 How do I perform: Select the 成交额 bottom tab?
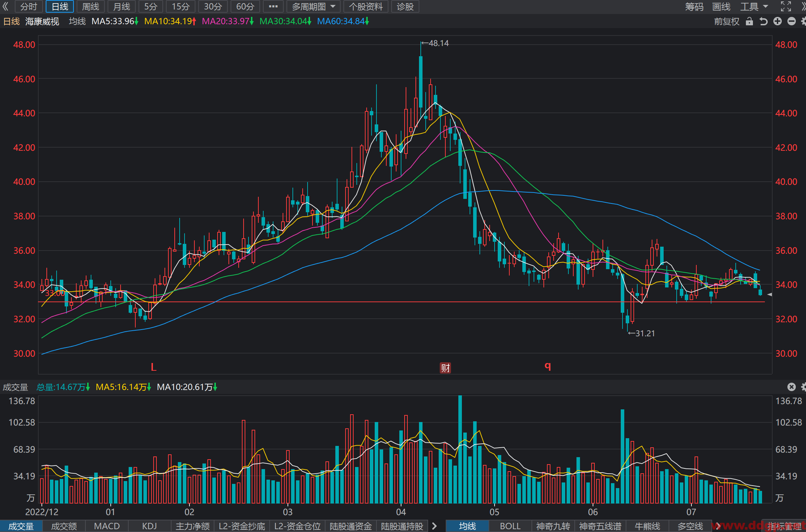pyautogui.click(x=64, y=526)
